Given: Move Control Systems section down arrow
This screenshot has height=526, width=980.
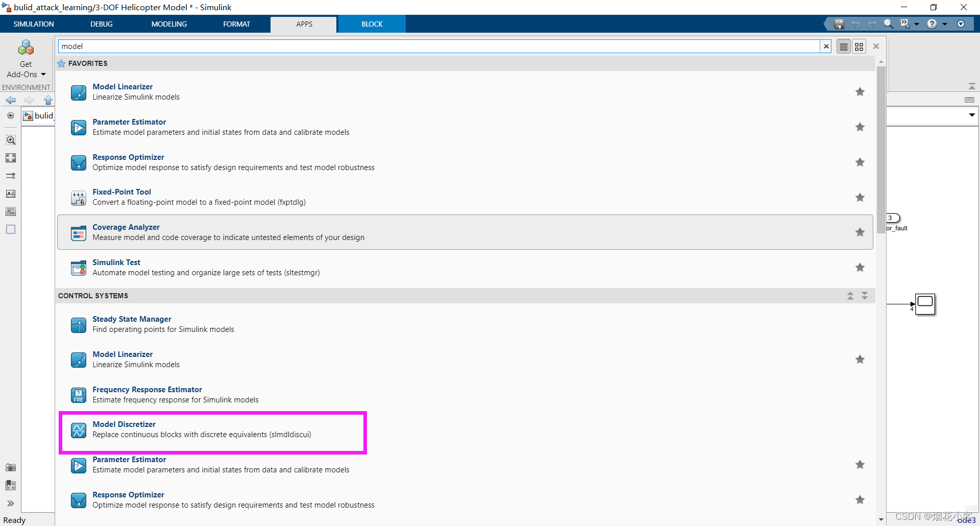Looking at the screenshot, I should [x=865, y=296].
